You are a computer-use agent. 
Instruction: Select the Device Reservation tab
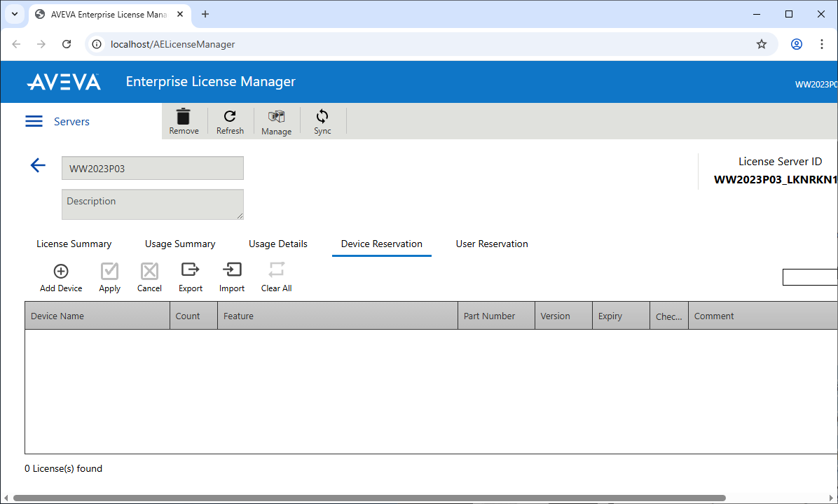click(x=382, y=244)
